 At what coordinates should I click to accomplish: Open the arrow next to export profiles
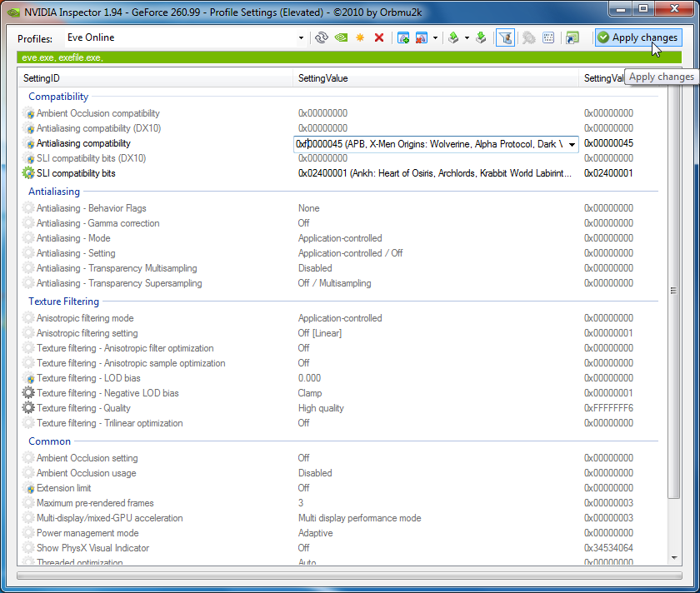467,37
